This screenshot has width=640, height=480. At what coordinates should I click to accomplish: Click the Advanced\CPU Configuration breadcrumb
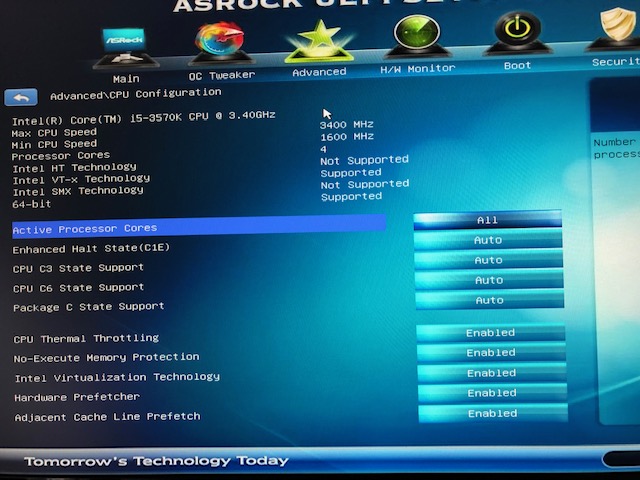136,94
